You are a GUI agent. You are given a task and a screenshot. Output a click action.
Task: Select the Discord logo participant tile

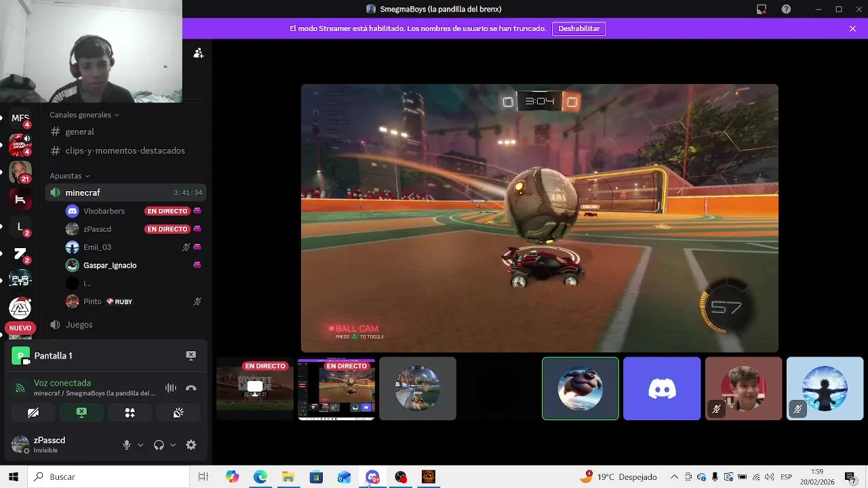tap(662, 388)
